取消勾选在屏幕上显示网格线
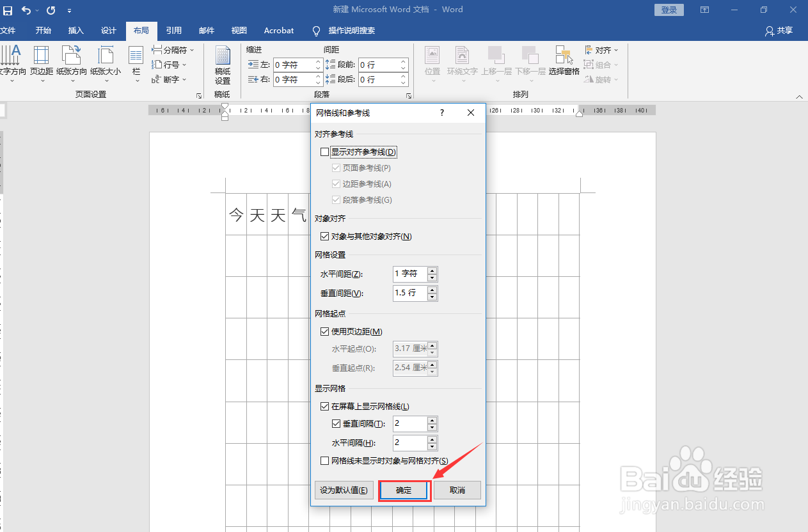The image size is (808, 532). click(x=325, y=405)
